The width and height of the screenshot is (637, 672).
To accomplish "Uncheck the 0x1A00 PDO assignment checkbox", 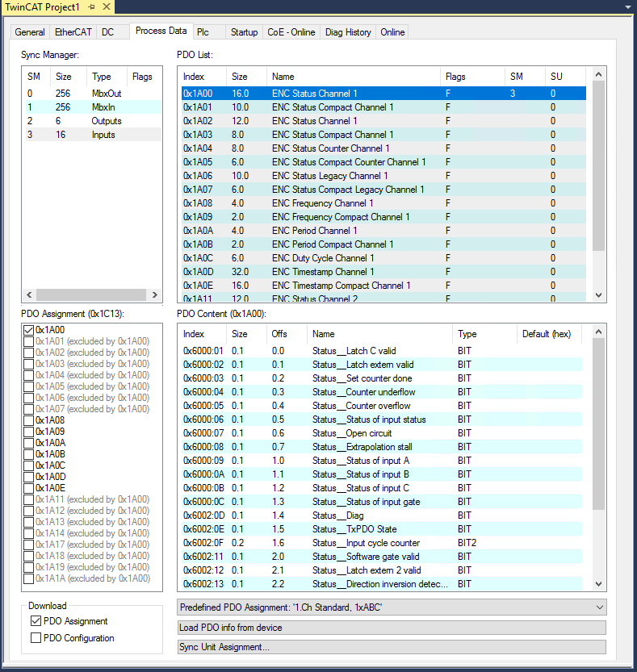I will pyautogui.click(x=29, y=330).
